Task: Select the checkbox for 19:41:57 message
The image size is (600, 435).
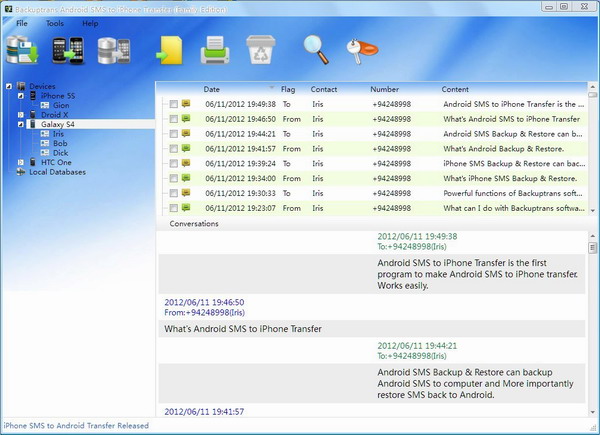Action: tap(174, 149)
